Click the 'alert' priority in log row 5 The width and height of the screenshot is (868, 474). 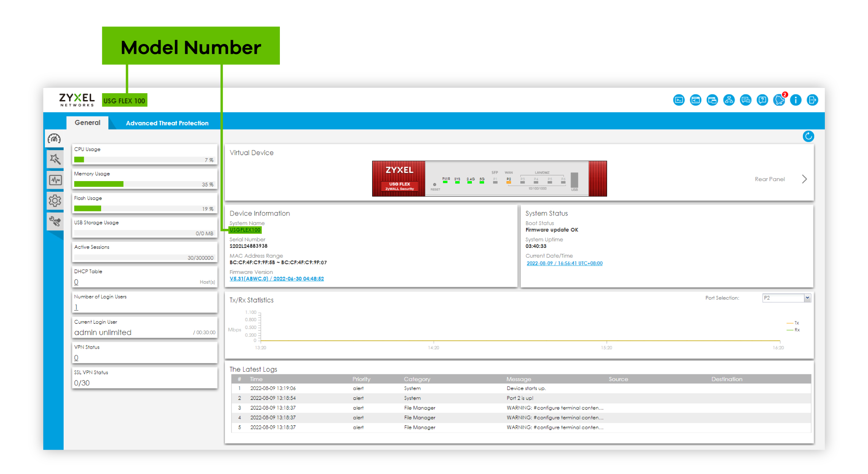358,427
